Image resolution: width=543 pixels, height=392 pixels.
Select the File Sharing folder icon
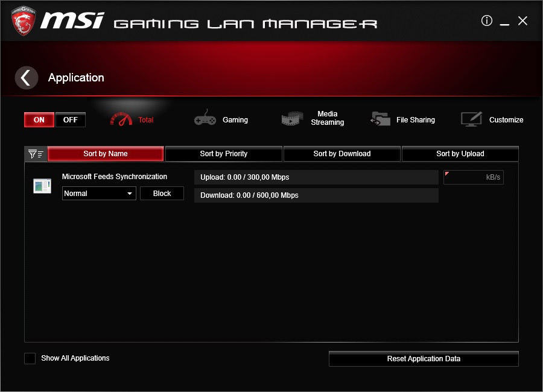[x=380, y=119]
